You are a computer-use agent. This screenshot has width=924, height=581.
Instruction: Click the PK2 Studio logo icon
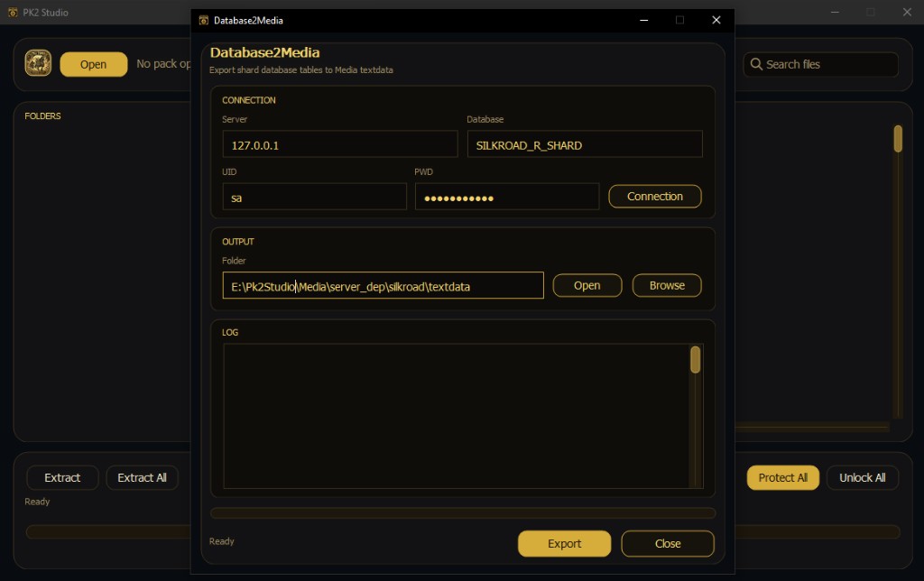tap(38, 63)
